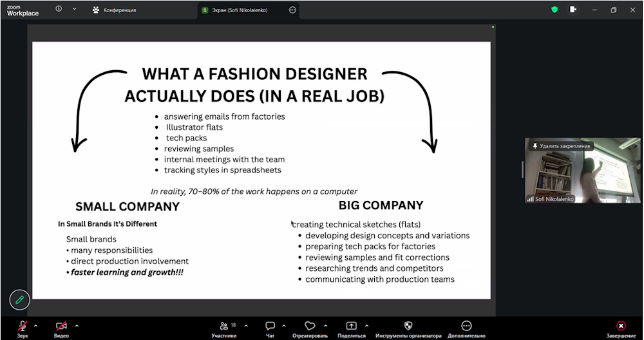Click the Отреагировать reactions heart icon
Viewport: 644px width, 340px height.
click(310, 326)
